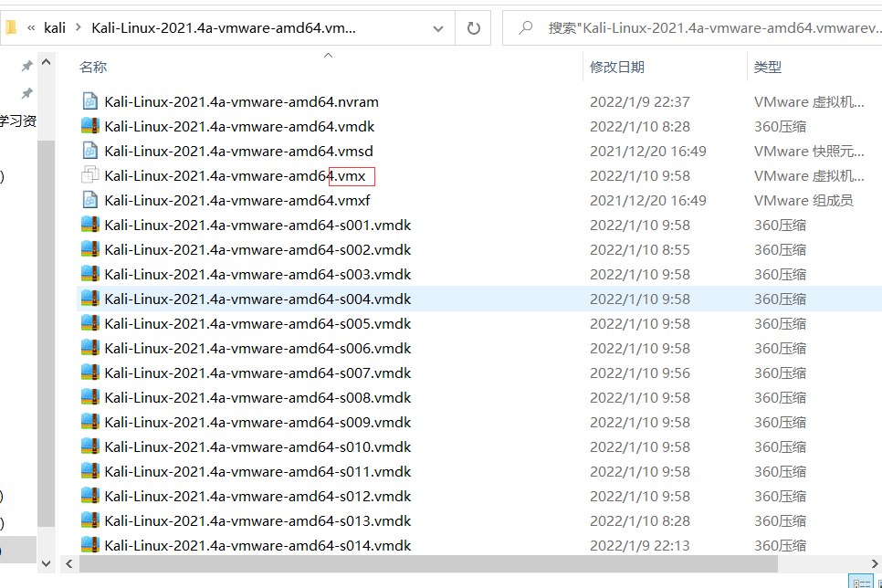
Task: Click type VMware 快照元... of vmsd file
Action: (809, 152)
